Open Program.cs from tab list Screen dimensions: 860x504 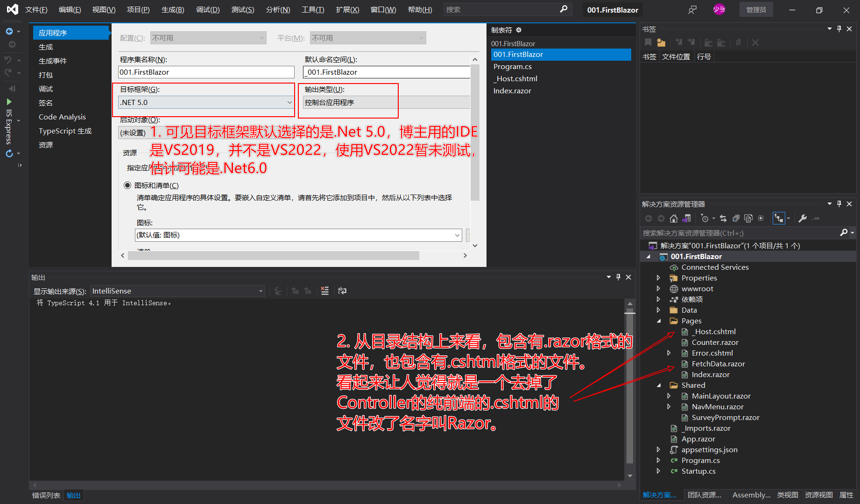pos(513,66)
